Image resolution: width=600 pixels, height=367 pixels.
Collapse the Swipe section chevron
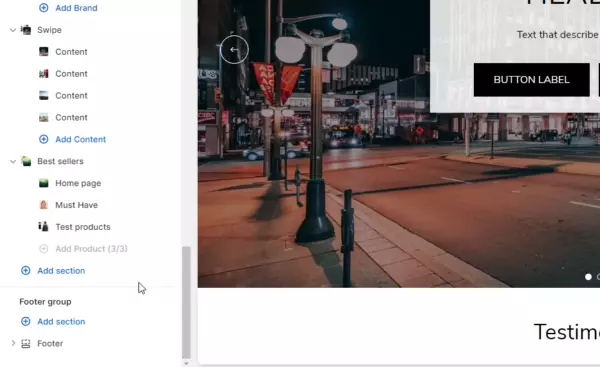[13, 30]
